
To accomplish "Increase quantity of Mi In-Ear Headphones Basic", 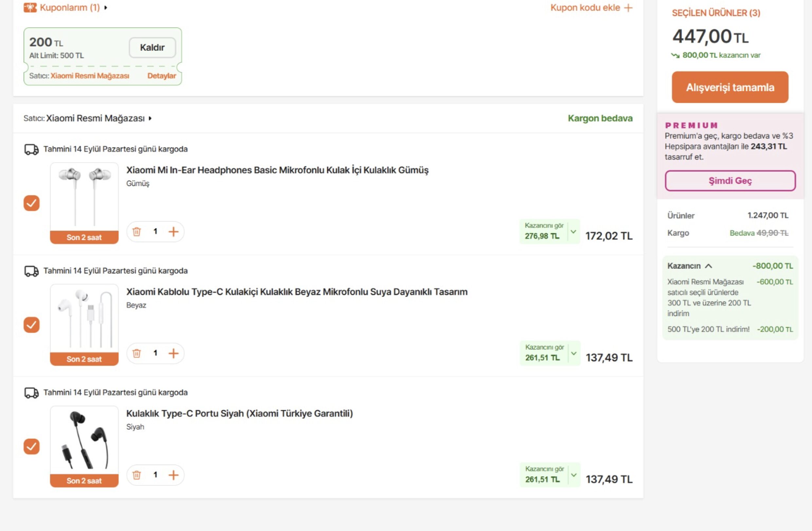I will (x=173, y=232).
